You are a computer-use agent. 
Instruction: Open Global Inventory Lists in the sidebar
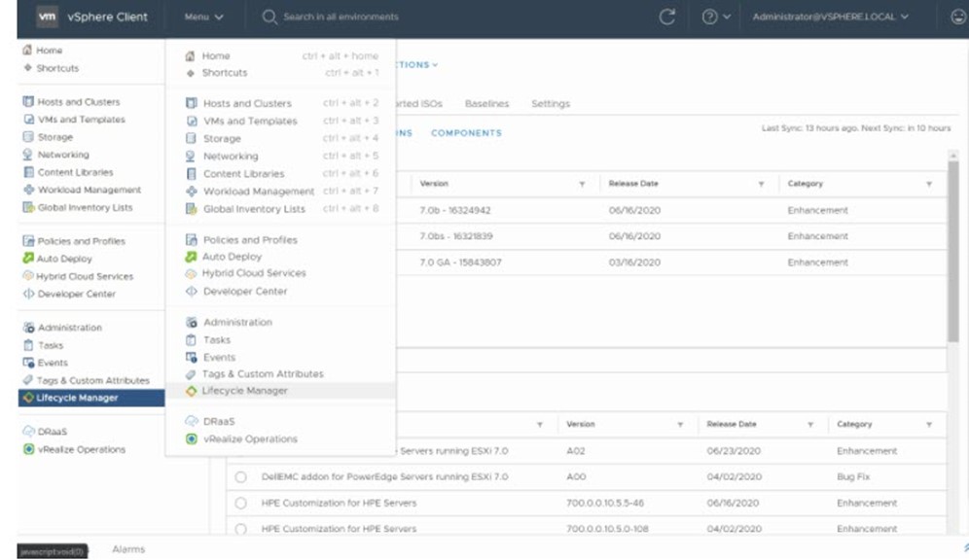click(86, 207)
